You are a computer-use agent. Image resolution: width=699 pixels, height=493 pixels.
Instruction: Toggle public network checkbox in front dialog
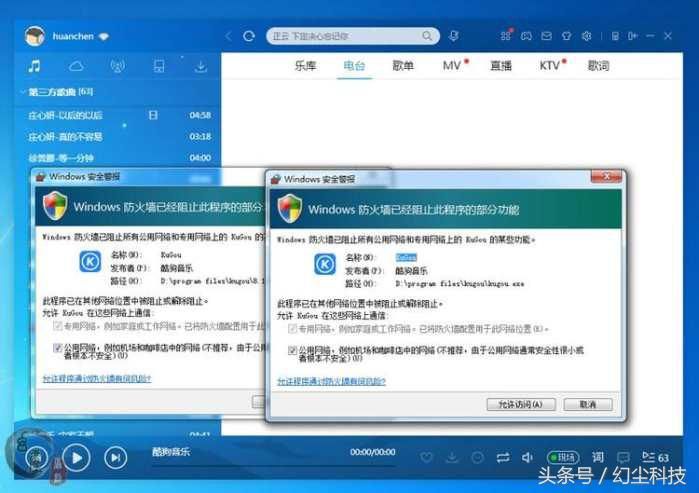tap(292, 350)
